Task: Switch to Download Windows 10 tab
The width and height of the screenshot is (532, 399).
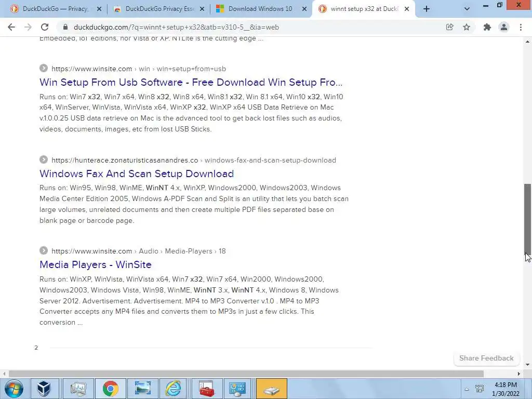Action: click(x=261, y=9)
